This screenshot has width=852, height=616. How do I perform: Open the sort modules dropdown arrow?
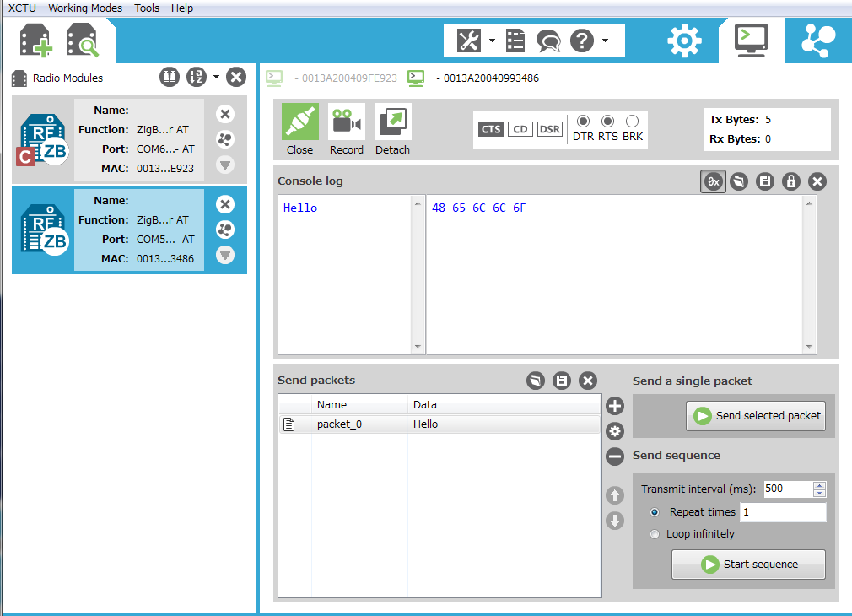tap(216, 77)
